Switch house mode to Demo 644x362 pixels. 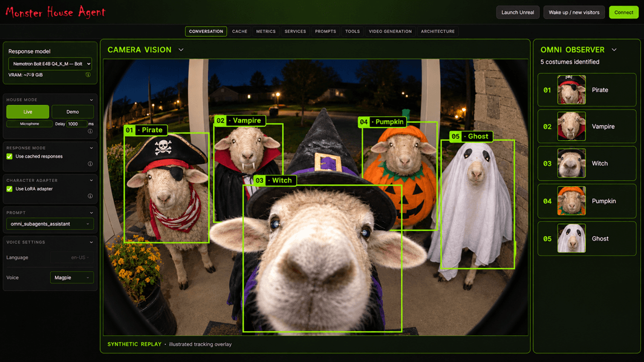(73, 112)
